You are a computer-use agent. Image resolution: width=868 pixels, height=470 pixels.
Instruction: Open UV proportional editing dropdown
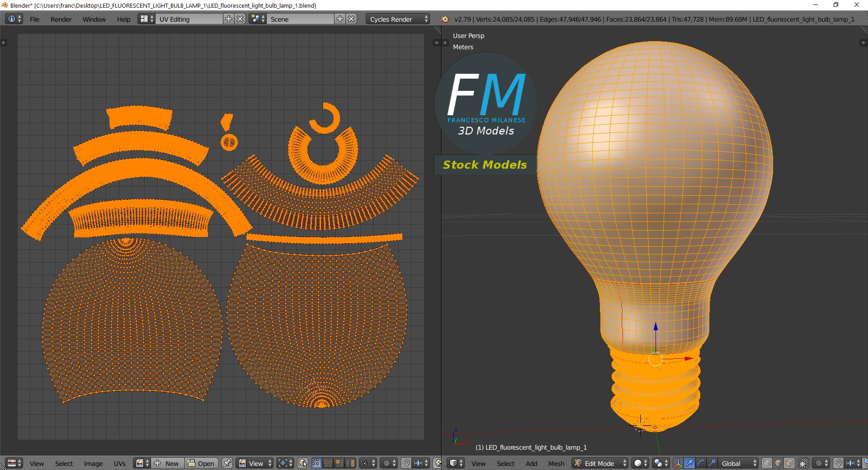[389, 463]
